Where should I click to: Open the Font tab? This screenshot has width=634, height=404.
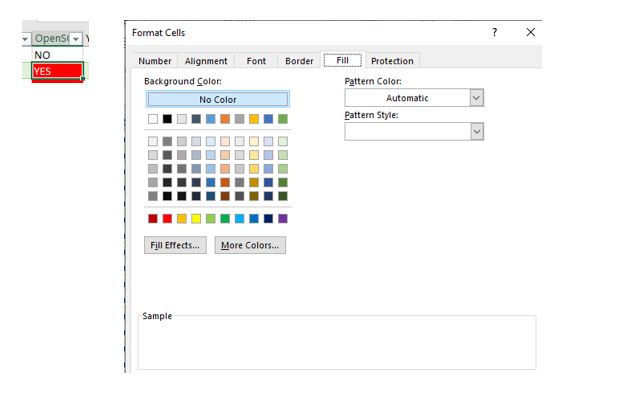256,61
